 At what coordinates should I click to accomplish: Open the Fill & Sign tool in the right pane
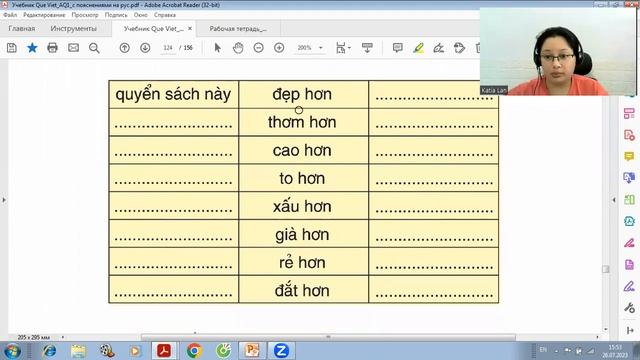tap(629, 286)
